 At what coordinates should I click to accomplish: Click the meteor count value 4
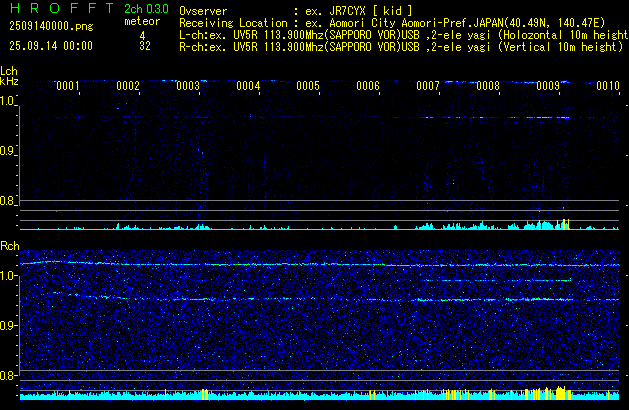tap(142, 35)
